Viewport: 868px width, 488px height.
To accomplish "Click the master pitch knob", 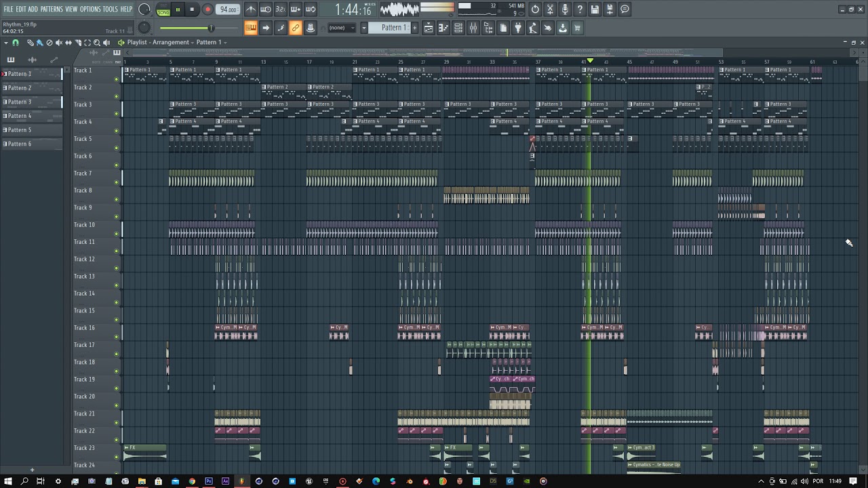I will pyautogui.click(x=144, y=28).
